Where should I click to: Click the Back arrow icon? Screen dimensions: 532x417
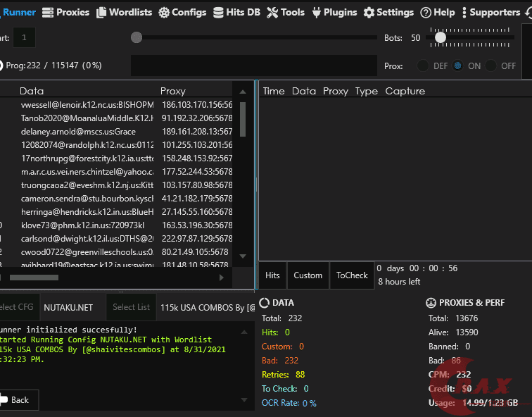pyautogui.click(x=4, y=399)
